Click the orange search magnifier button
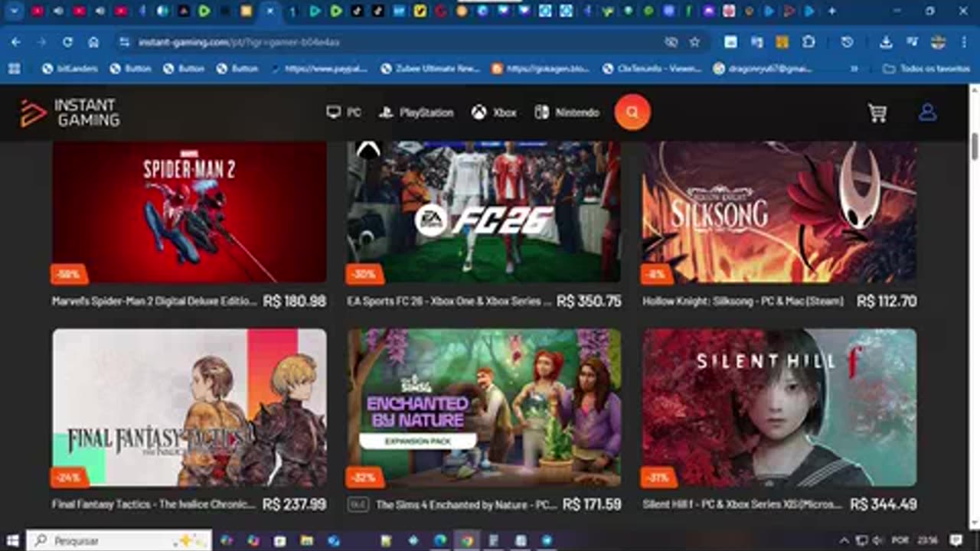980x551 pixels. (632, 112)
